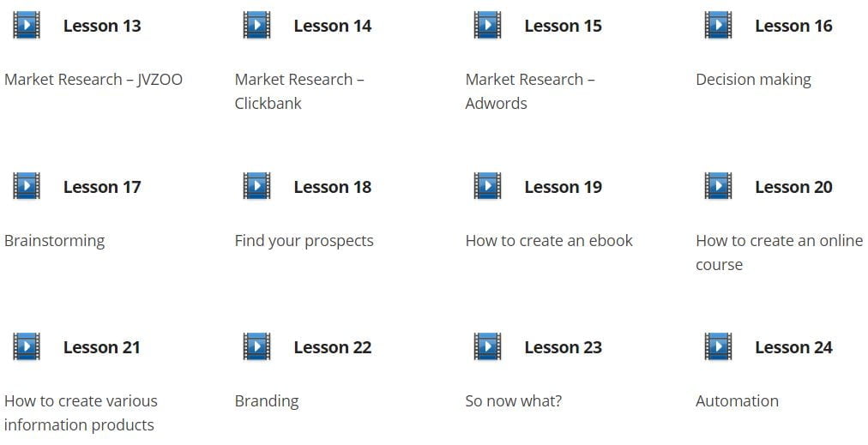Open 'Find your prospects' lesson text
Image resolution: width=868 pixels, height=445 pixels.
(304, 241)
